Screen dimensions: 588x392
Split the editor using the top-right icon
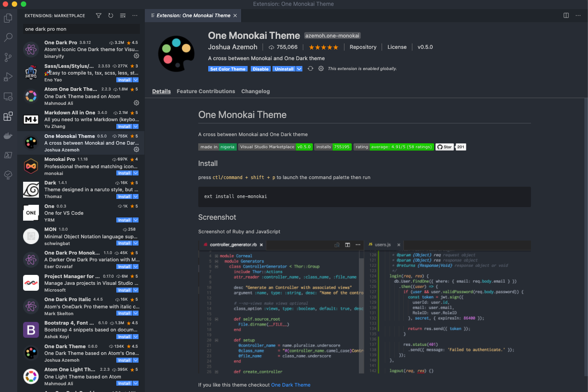click(566, 15)
